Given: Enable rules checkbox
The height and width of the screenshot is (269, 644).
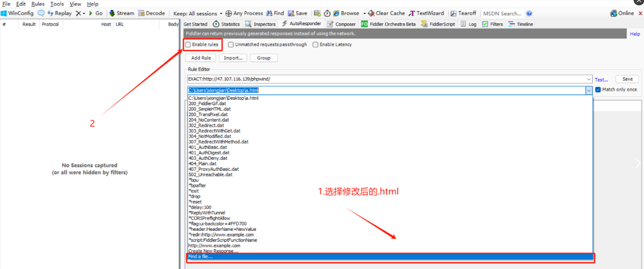Looking at the screenshot, I should point(188,44).
